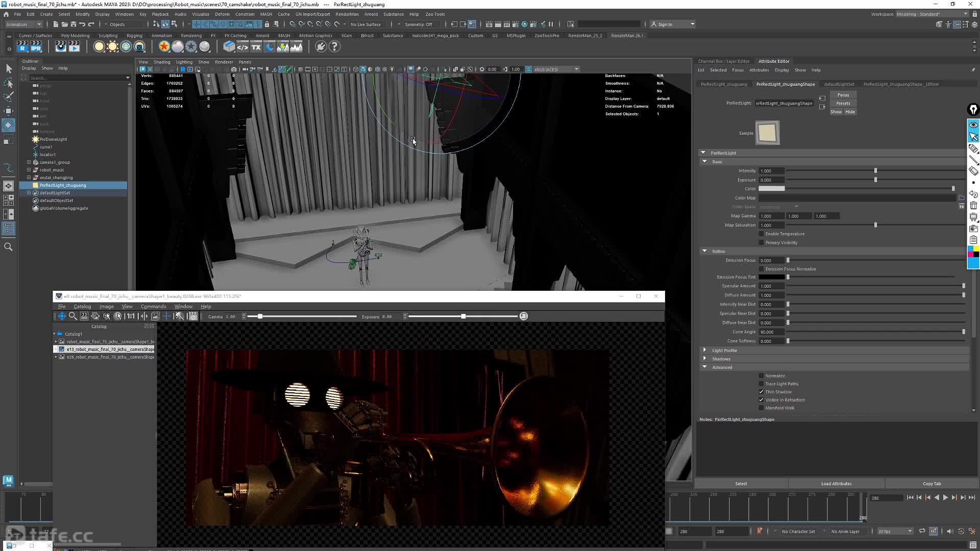Open the RenderMan help question mark icon
Viewport: 980px width, 551px height.
point(334,47)
